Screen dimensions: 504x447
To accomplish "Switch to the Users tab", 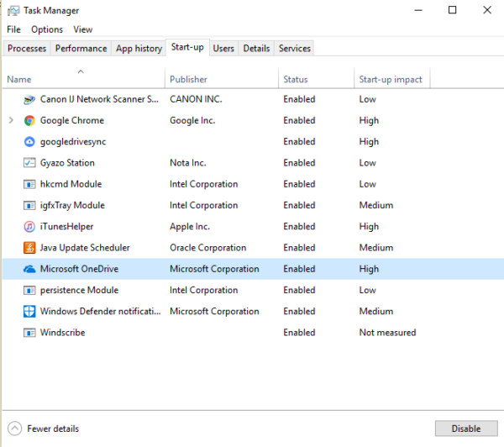I will [x=223, y=48].
